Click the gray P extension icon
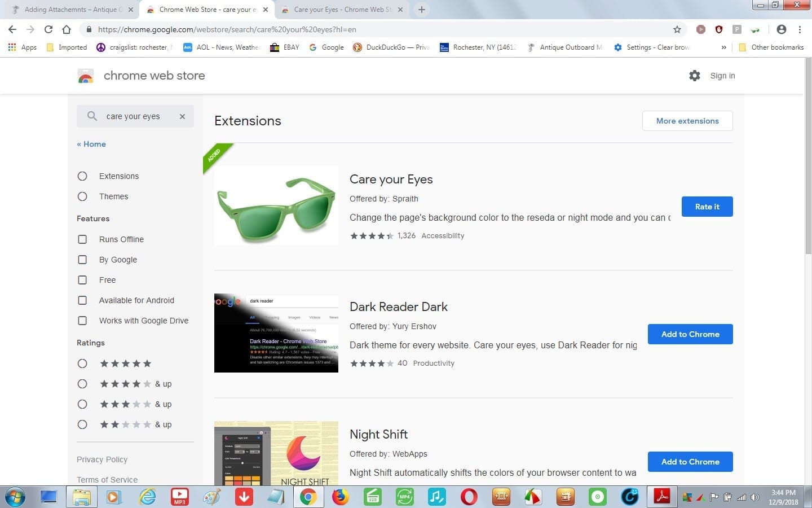The height and width of the screenshot is (508, 812). click(x=736, y=29)
